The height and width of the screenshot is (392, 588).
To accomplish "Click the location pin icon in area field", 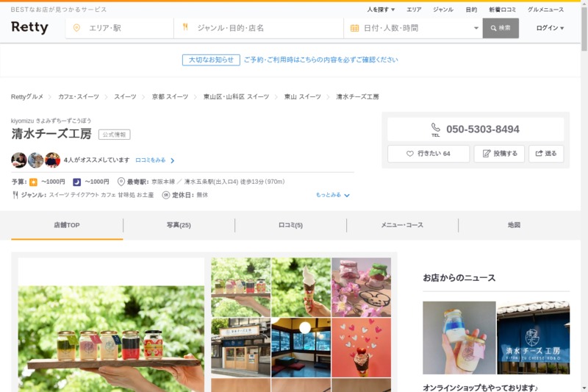I will click(x=77, y=28).
